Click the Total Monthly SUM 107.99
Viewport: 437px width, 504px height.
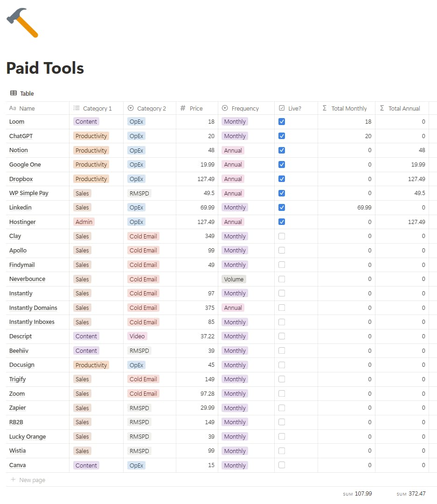[357, 493]
